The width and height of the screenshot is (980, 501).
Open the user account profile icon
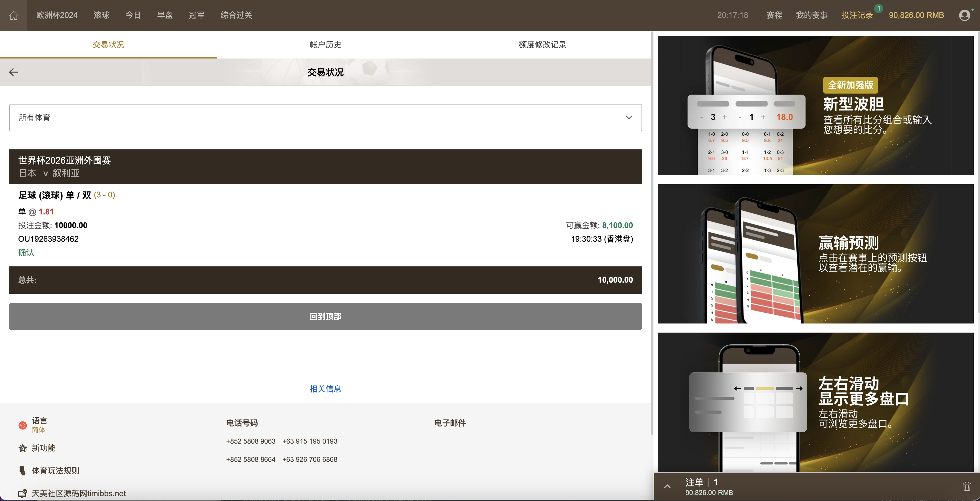[x=964, y=15]
